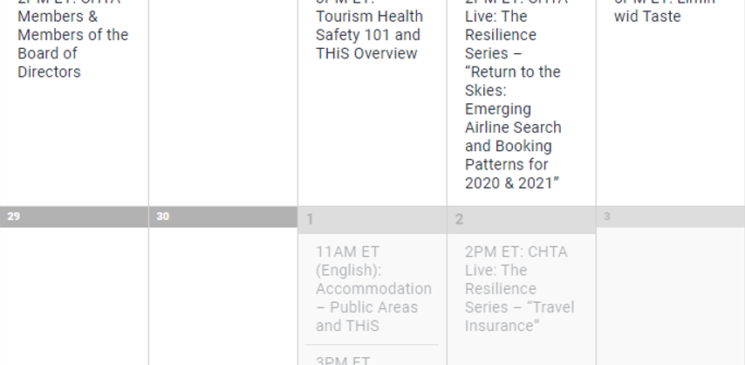
Task: Open the Return to the Skies Resilience Series event
Action: tap(516, 95)
